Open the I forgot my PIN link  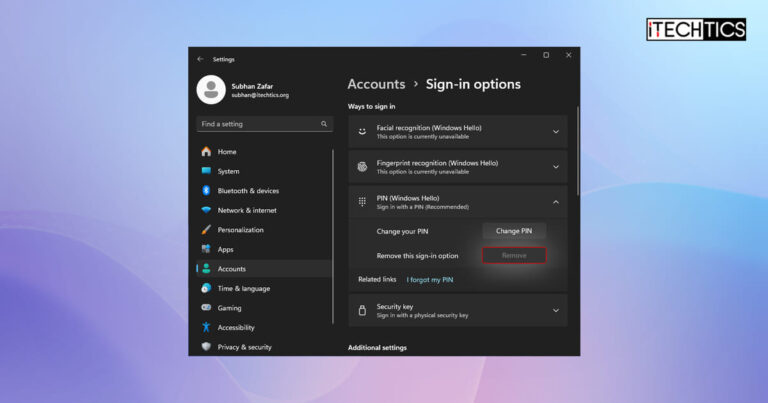(x=430, y=280)
